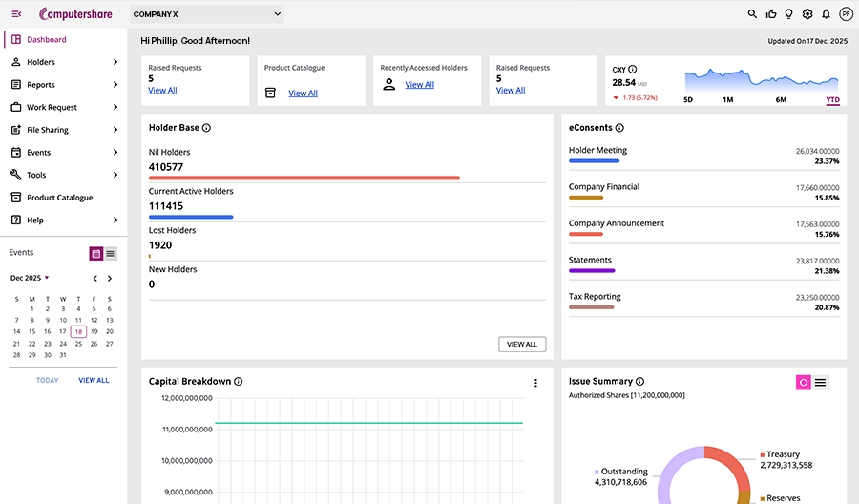Screen dimensions: 859x504
Task: Select the Issue Summary chart view
Action: point(804,383)
